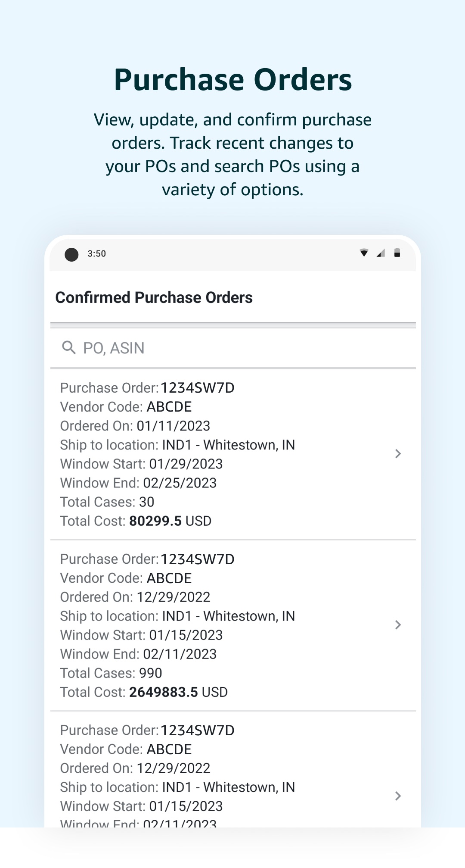Tap Window Start 01/29/2023 line
The image size is (465, 868).
(x=141, y=464)
